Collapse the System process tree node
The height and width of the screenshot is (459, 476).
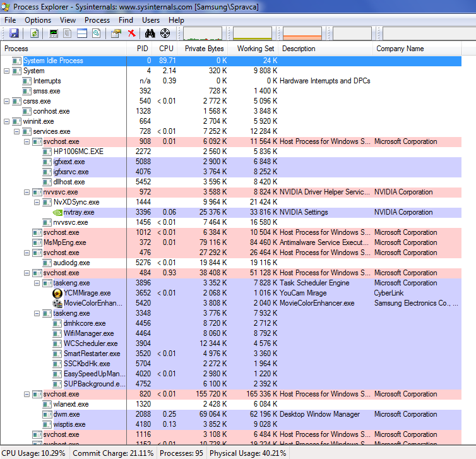coord(7,71)
